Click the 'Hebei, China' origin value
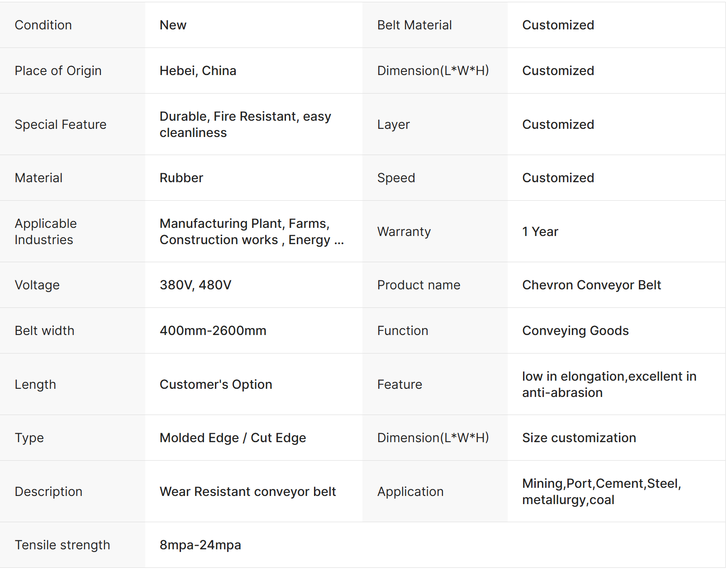The width and height of the screenshot is (728, 571). point(198,71)
